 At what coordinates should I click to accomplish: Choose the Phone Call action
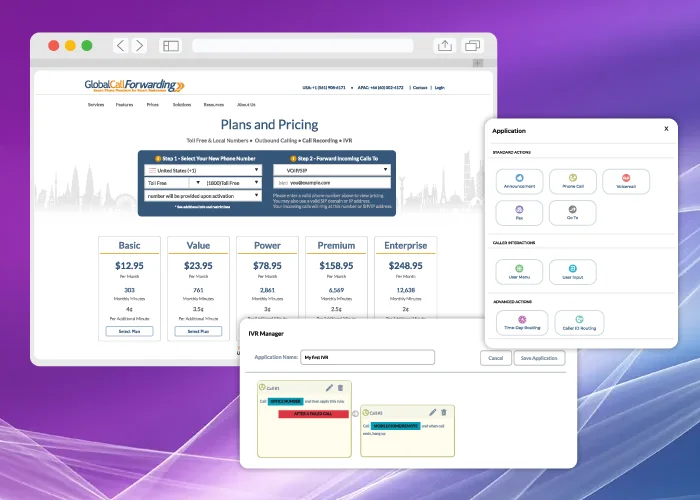pos(573,181)
